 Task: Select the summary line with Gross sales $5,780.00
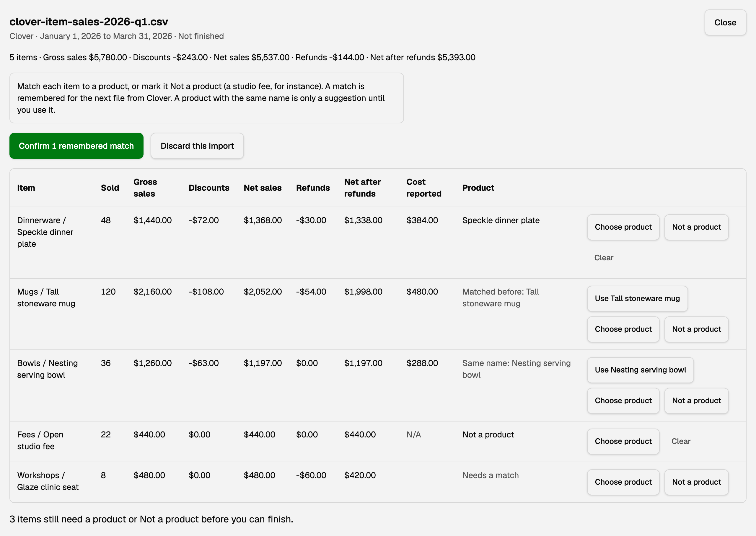[242, 58]
